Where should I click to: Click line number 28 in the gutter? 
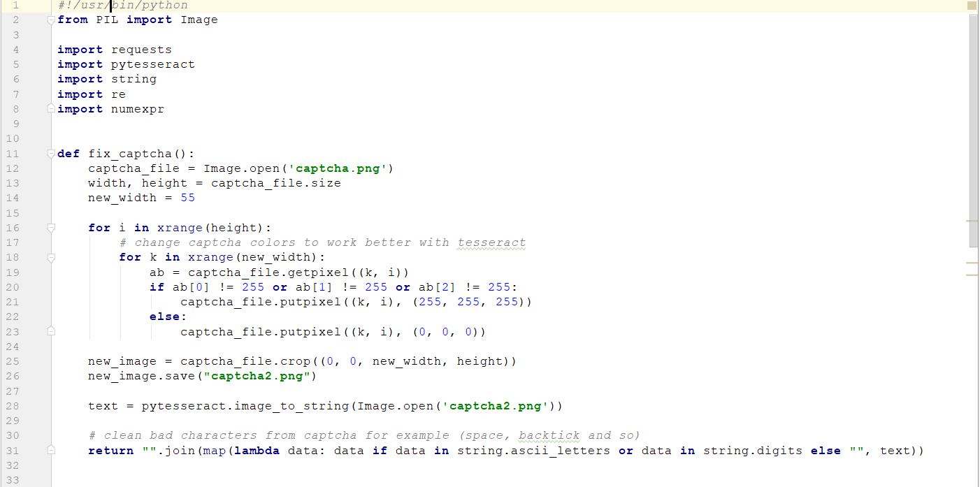coord(12,406)
